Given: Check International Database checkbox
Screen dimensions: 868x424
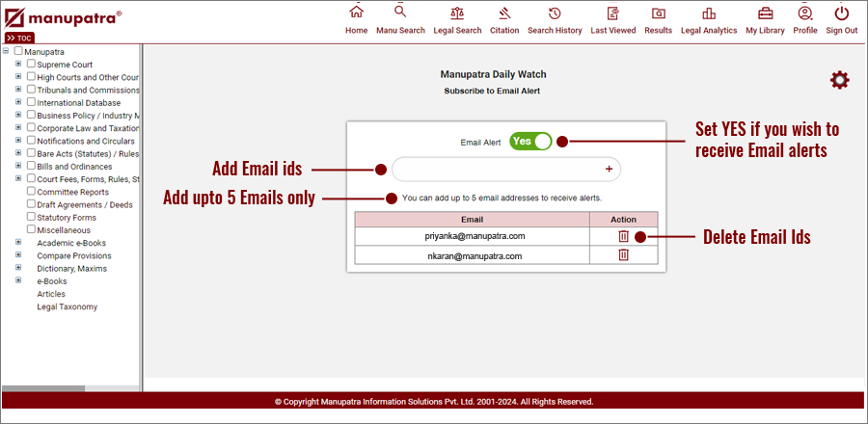Looking at the screenshot, I should click(31, 102).
